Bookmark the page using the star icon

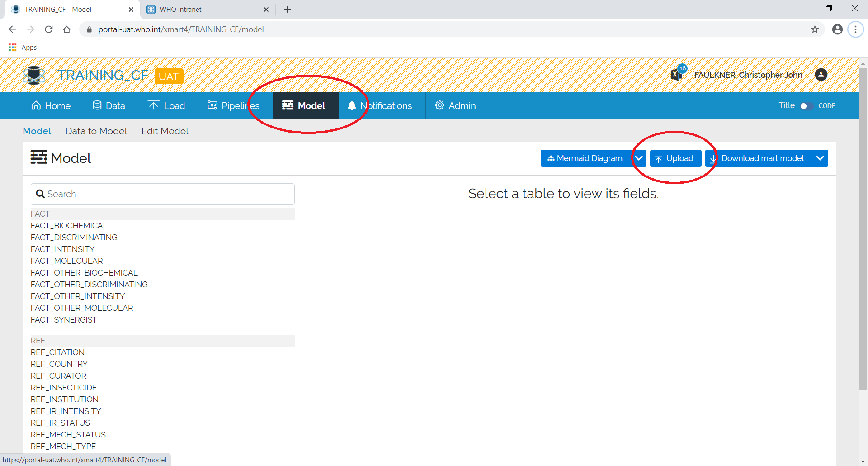(815, 29)
